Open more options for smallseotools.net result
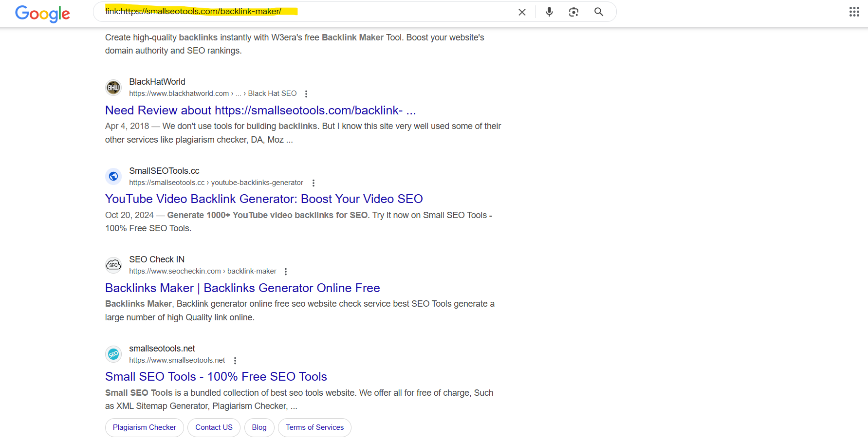 pos(235,361)
